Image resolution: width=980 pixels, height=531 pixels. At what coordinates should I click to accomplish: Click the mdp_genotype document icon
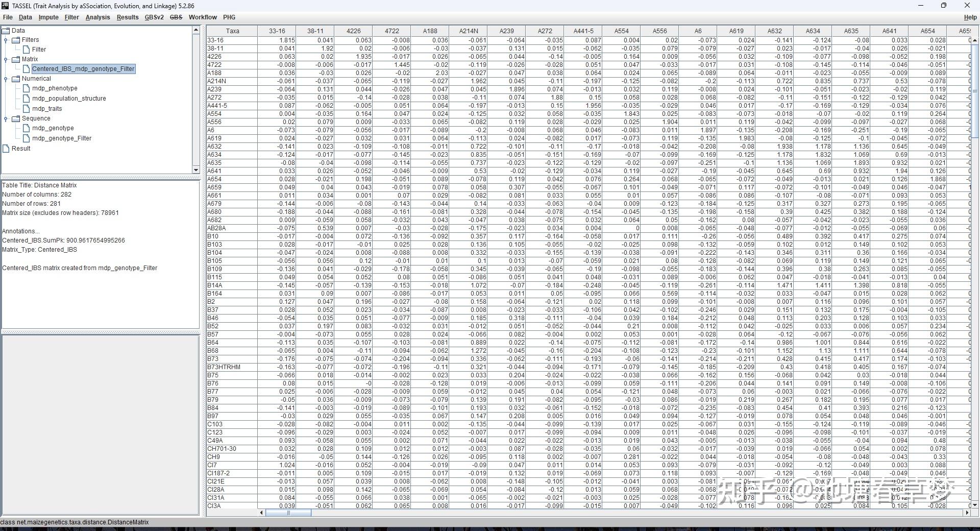click(26, 128)
